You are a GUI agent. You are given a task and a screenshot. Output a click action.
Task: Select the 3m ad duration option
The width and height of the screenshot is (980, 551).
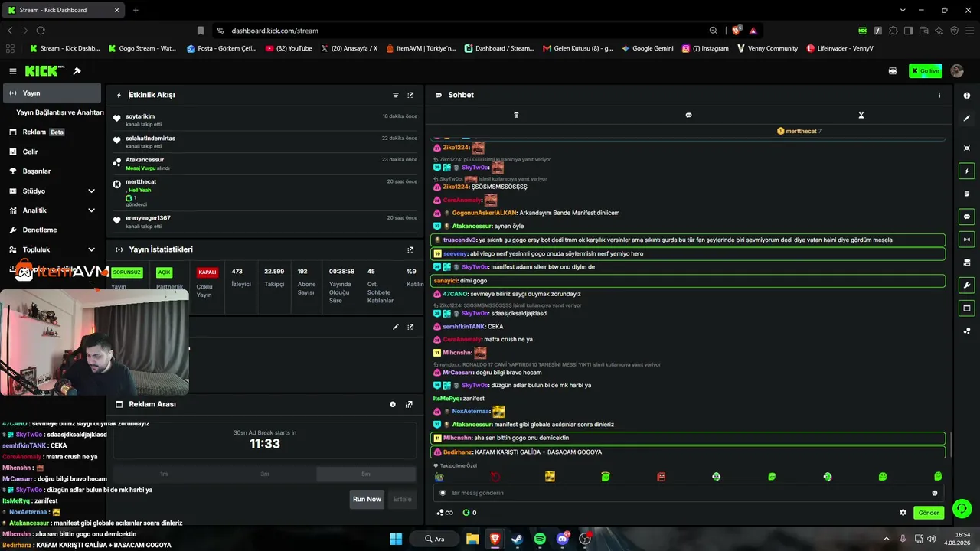[x=265, y=474]
